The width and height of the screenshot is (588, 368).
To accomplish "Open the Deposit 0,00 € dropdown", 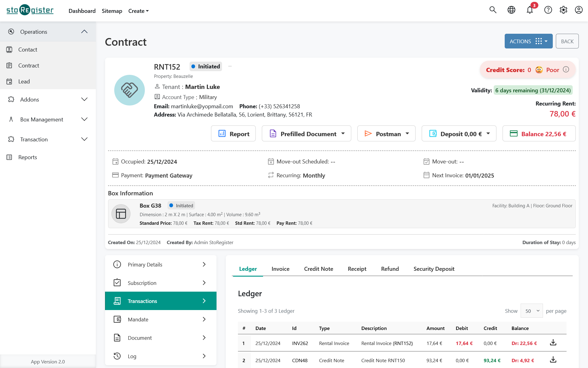I will click(x=459, y=134).
